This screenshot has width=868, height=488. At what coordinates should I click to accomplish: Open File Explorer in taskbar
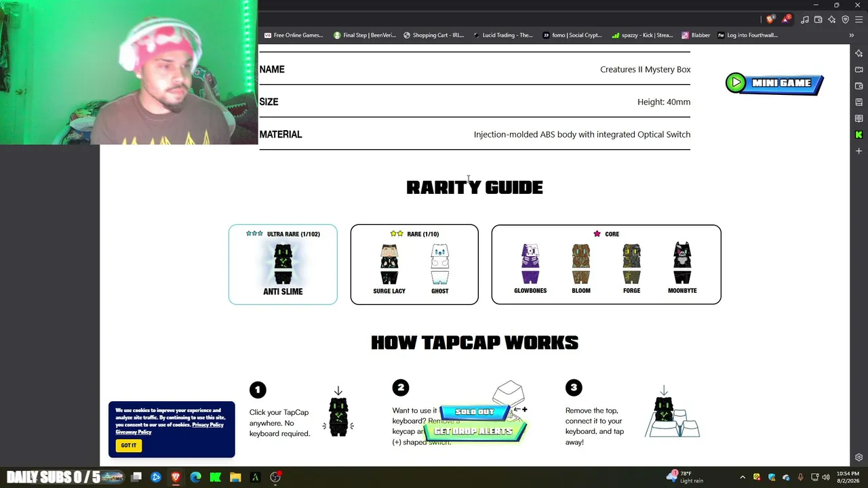[x=235, y=477]
